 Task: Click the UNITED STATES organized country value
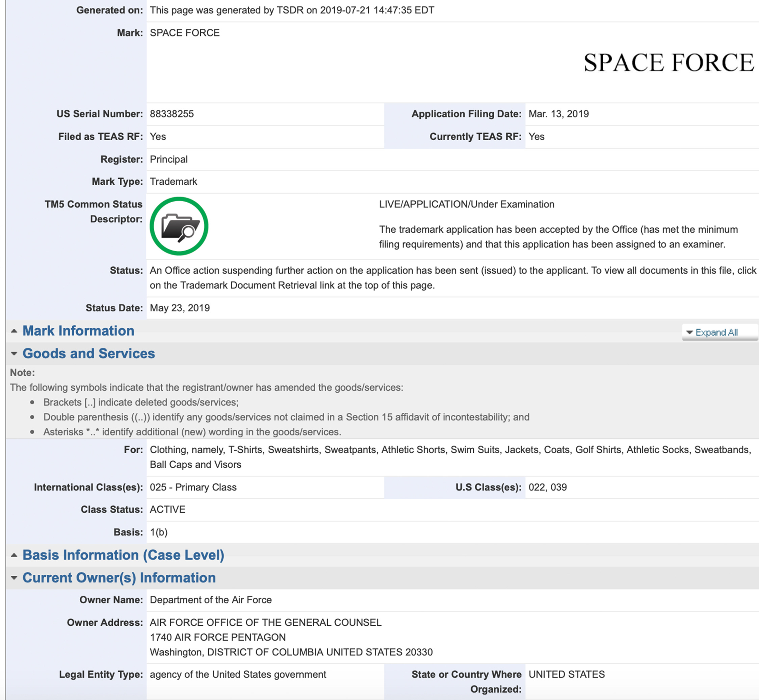(567, 674)
